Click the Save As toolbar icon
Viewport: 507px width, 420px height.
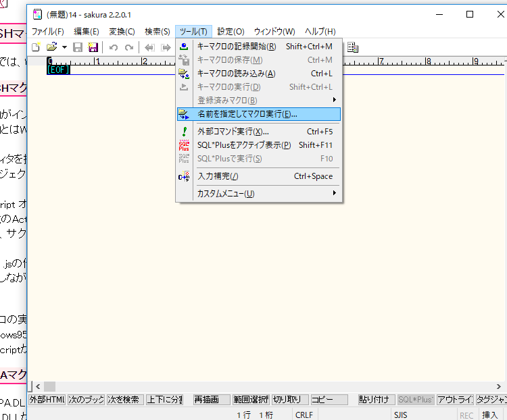(93, 47)
